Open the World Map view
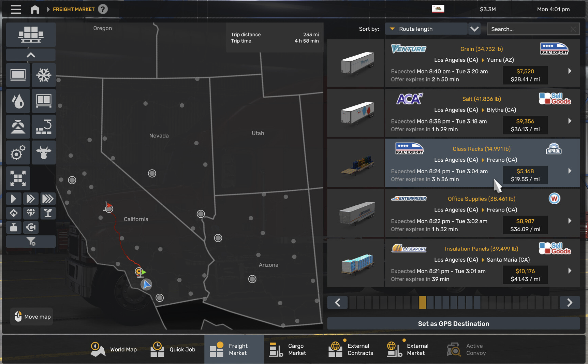 coord(114,349)
